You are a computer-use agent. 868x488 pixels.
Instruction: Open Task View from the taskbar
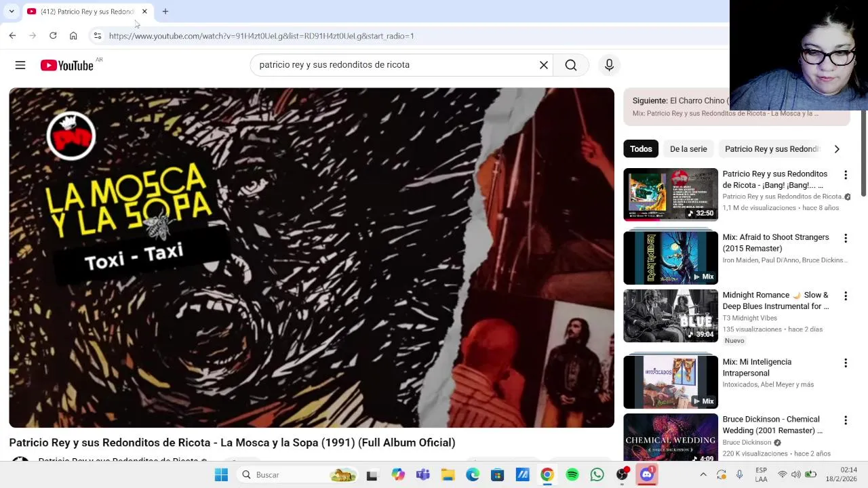372,475
